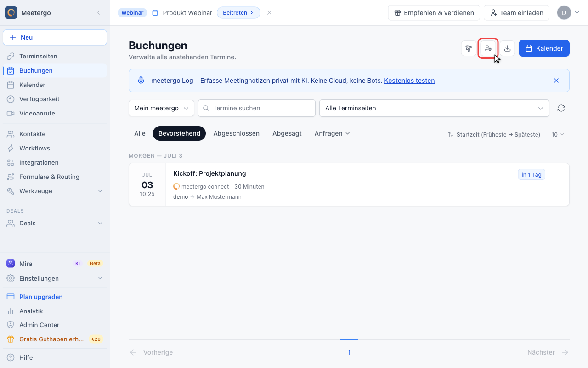Open Buchungen in the sidebar

pos(55,70)
